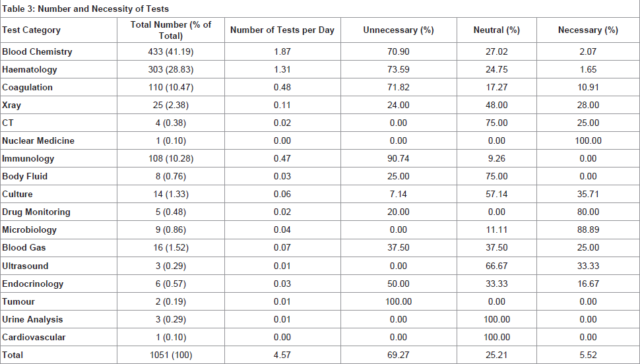This screenshot has width=640, height=364.
Task: Click the Table 3 title caption
Action: click(85, 9)
